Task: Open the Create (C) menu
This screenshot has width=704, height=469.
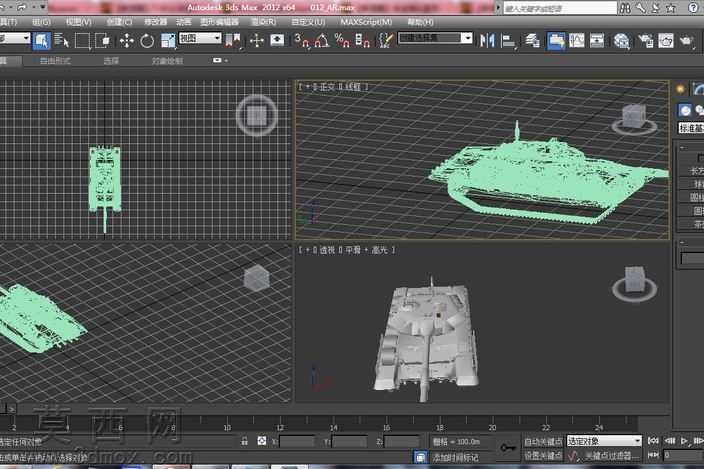Action: click(119, 22)
